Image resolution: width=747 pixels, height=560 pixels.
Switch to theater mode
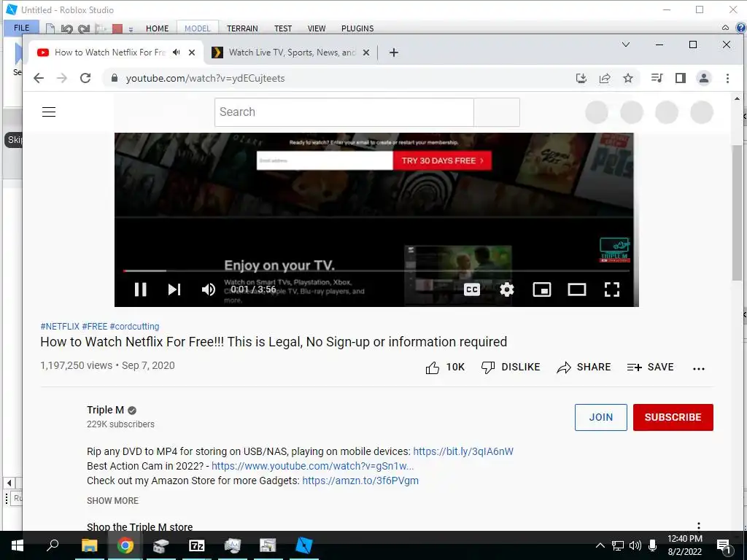point(577,289)
